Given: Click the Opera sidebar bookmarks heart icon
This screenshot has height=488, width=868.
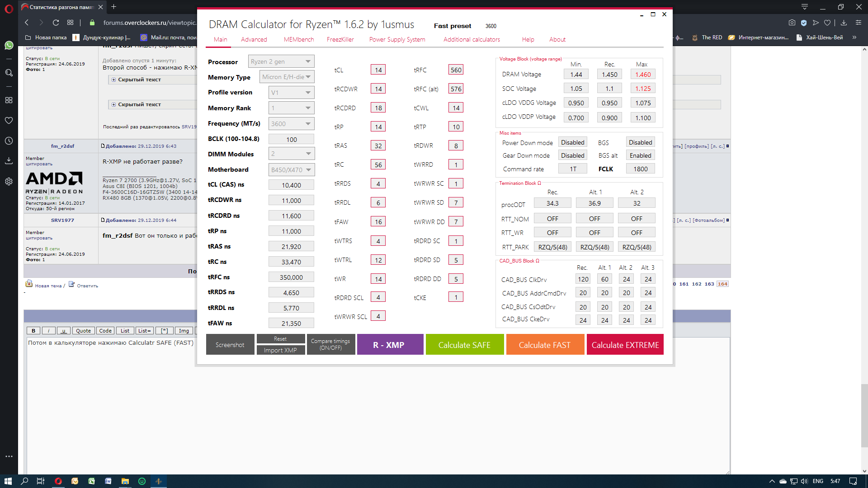Looking at the screenshot, I should pos(9,121).
